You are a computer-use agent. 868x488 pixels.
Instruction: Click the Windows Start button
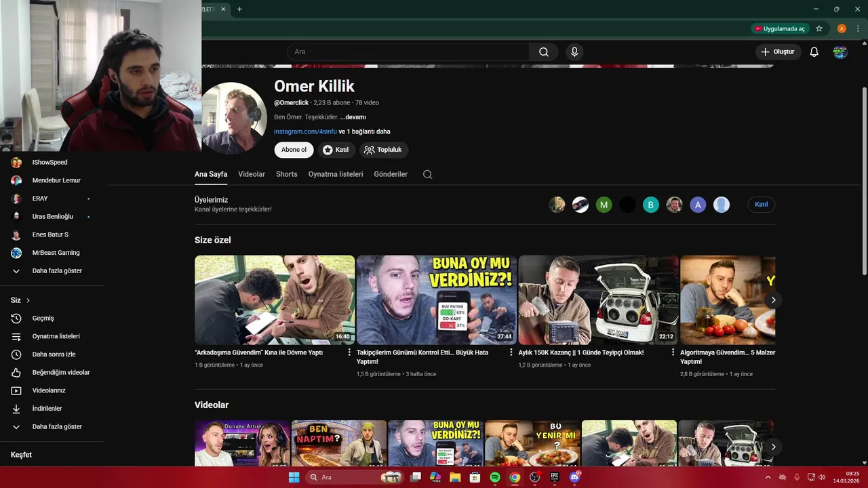[294, 477]
